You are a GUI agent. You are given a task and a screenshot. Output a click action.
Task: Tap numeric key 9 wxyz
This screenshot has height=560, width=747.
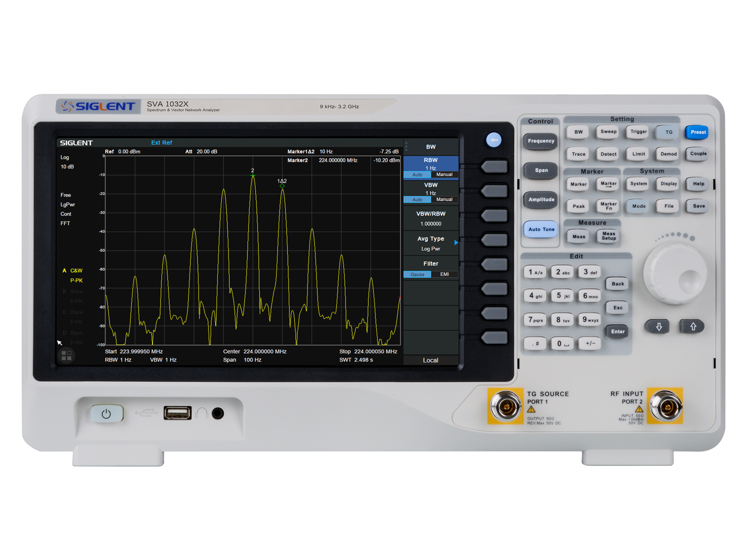click(590, 320)
